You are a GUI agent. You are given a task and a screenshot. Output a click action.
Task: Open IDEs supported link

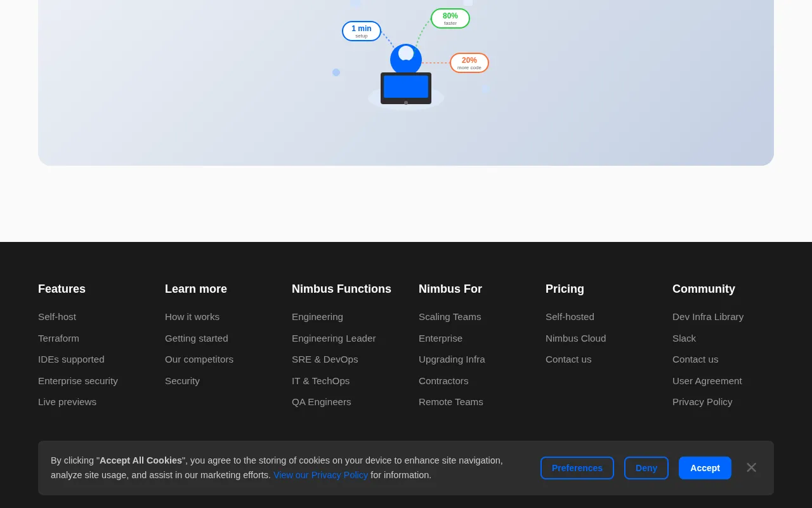click(71, 359)
